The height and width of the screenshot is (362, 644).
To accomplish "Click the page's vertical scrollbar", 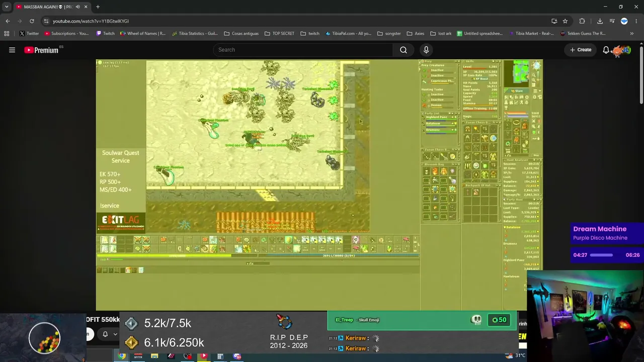I will (x=641, y=75).
